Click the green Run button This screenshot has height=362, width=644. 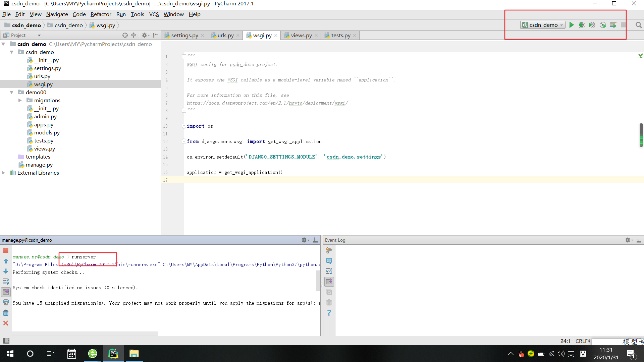pos(572,25)
